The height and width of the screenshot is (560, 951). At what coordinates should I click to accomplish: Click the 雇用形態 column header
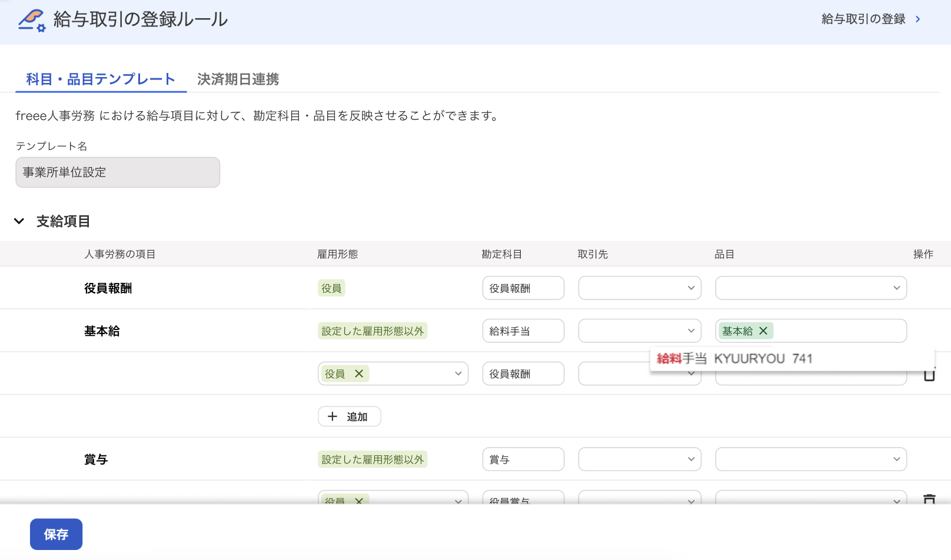(338, 254)
